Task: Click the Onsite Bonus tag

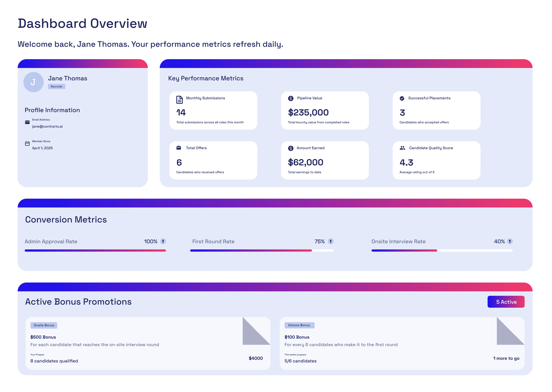Action: tap(44, 325)
